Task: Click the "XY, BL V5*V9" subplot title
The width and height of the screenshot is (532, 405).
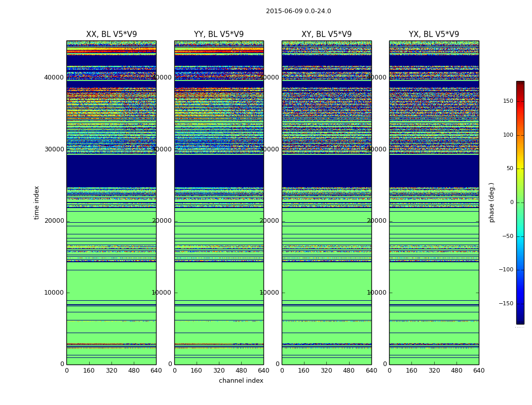Action: point(326,34)
